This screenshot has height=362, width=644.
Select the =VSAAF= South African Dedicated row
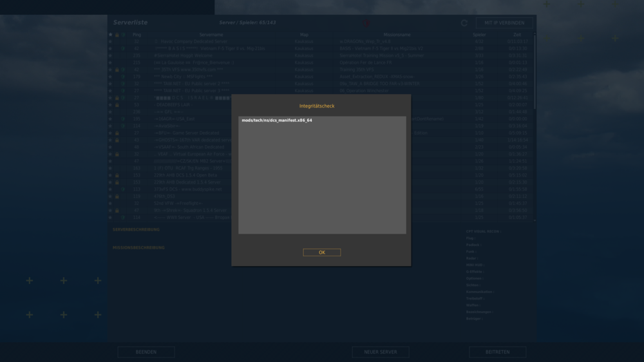coord(320,147)
